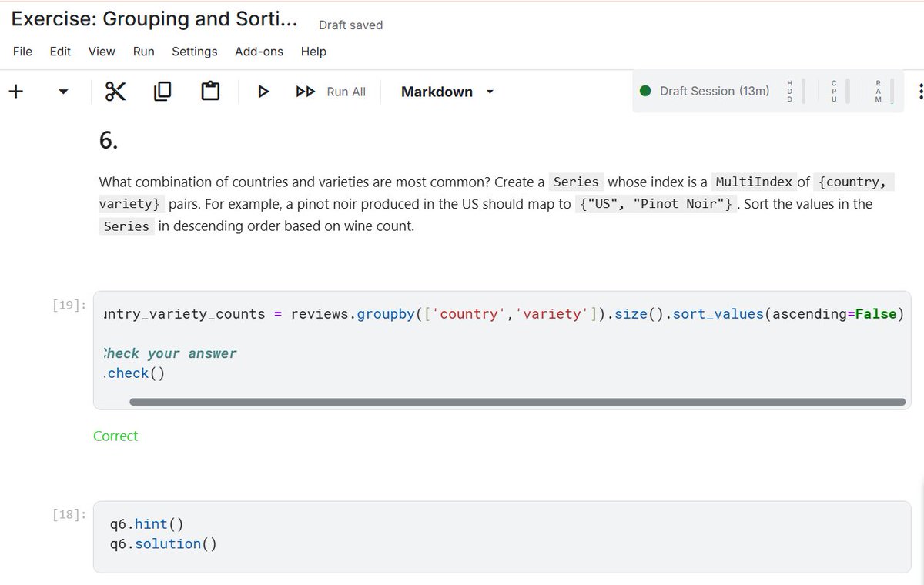Run the current cell with the play icon
The width and height of the screenshot is (924, 585).
[x=263, y=92]
